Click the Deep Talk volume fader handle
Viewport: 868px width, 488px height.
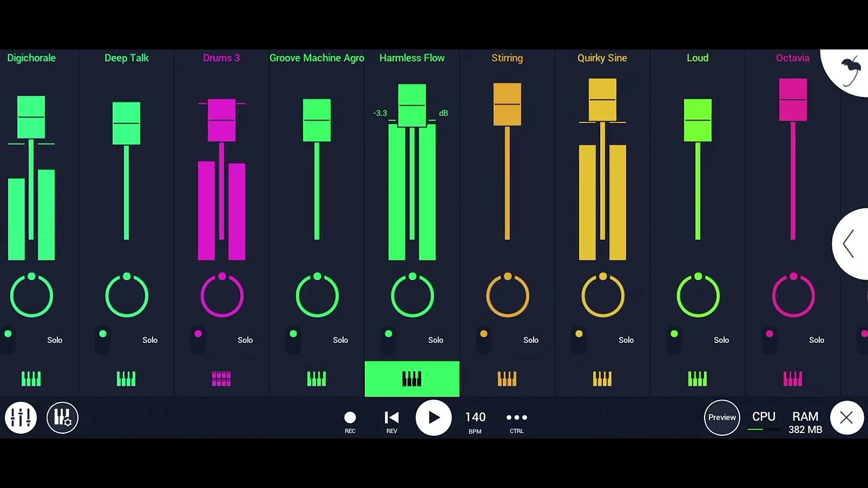126,123
